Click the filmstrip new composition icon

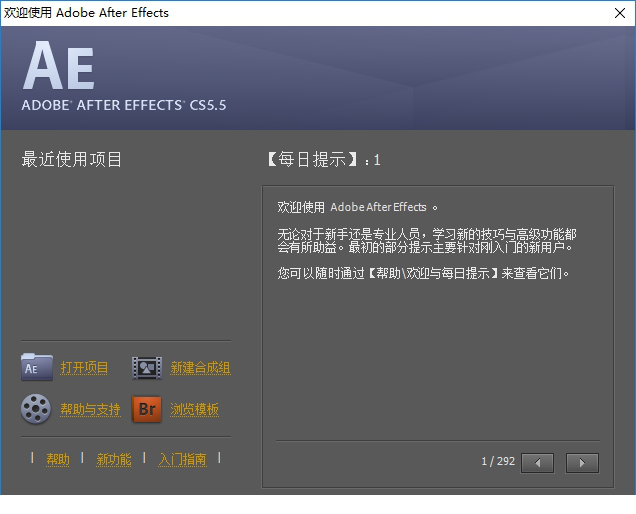[x=147, y=368]
